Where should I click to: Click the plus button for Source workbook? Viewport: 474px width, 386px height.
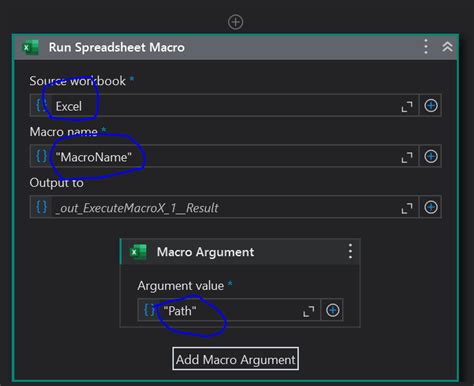(x=431, y=106)
